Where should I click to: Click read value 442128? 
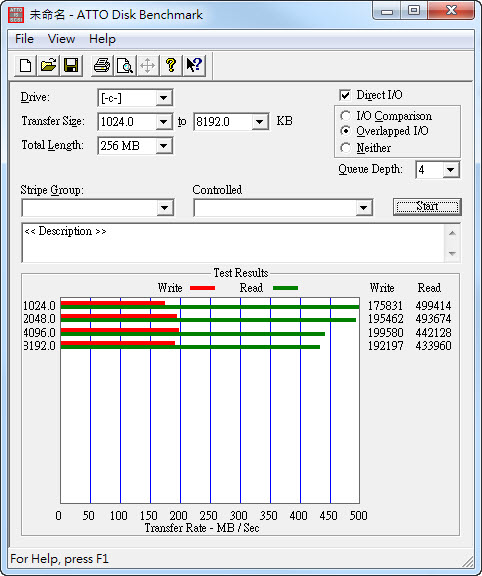click(433, 333)
